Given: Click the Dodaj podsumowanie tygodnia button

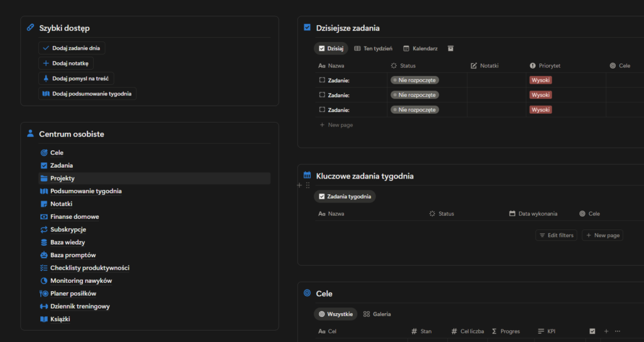Looking at the screenshot, I should pos(87,94).
